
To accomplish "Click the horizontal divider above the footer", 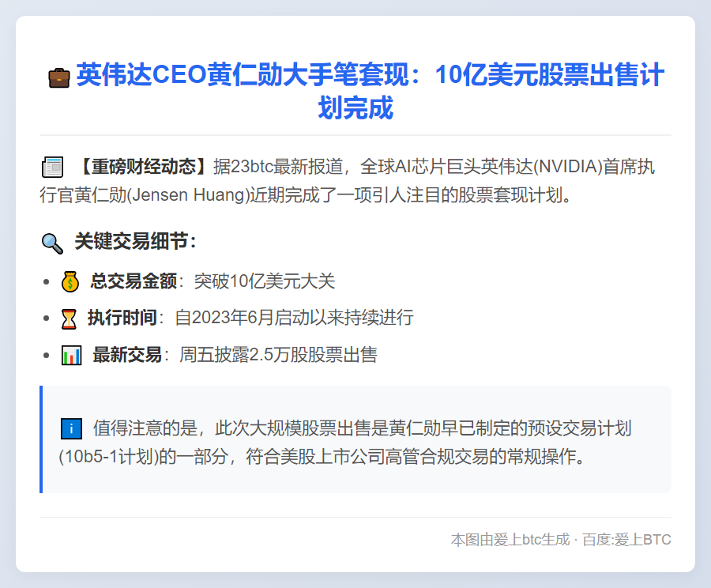I will (355, 516).
